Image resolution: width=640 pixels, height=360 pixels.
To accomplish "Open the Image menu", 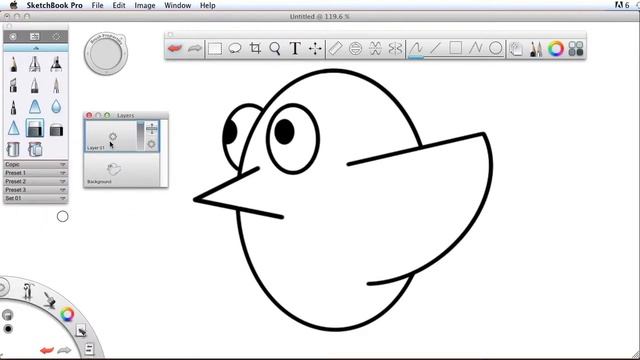I will pos(145,5).
